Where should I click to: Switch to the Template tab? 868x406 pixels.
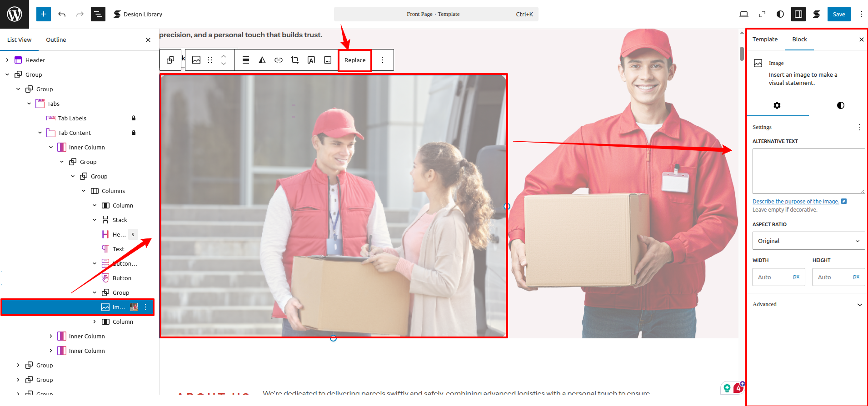click(765, 40)
